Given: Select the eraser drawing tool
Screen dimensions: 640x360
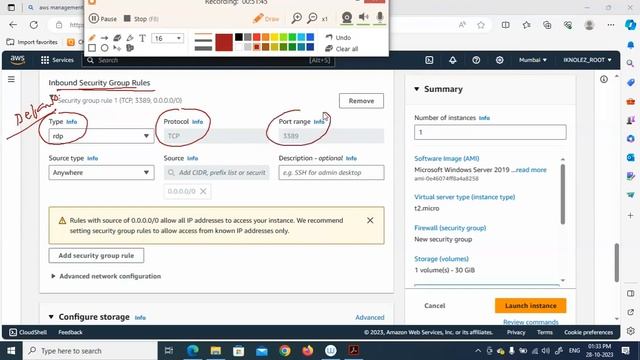Looking at the screenshot, I should tap(117, 38).
